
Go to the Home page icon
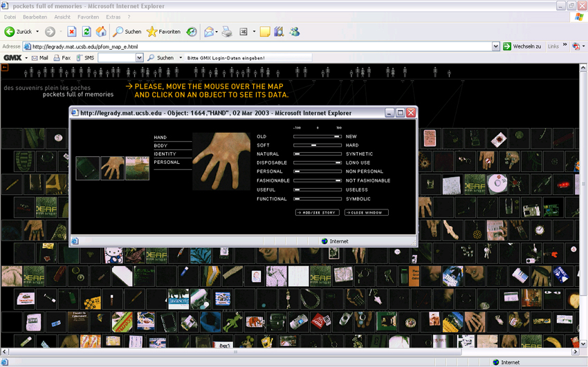[x=101, y=32]
